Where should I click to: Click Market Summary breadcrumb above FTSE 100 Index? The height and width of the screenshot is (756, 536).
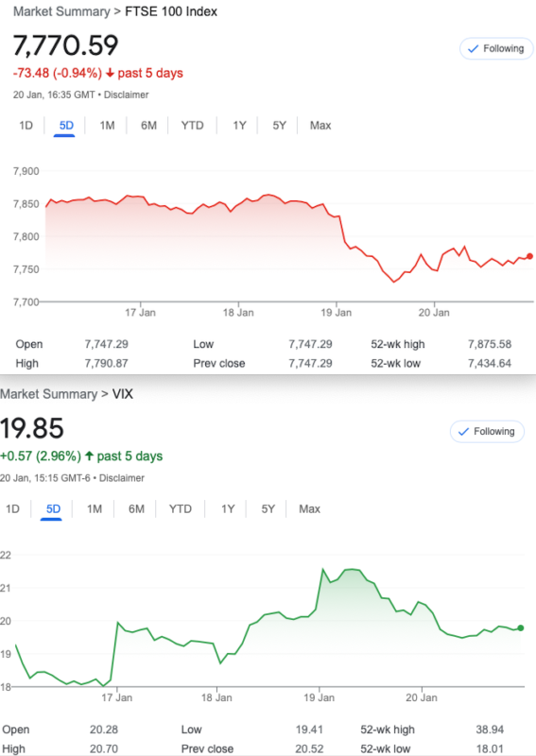point(61,11)
